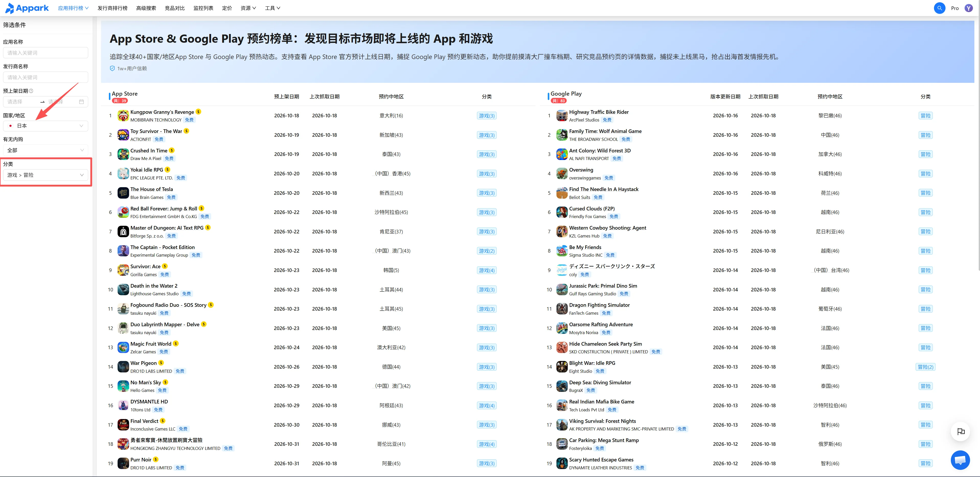Click the Pro label in header

tap(954, 8)
